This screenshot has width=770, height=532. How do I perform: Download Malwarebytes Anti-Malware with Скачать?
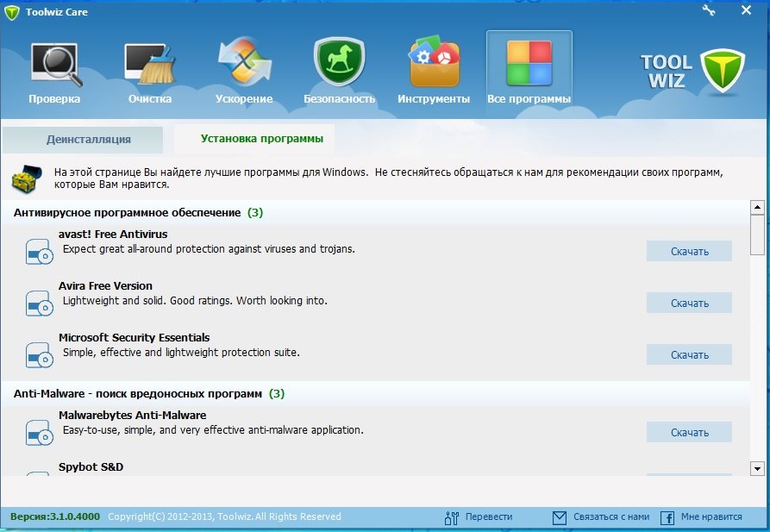(689, 432)
